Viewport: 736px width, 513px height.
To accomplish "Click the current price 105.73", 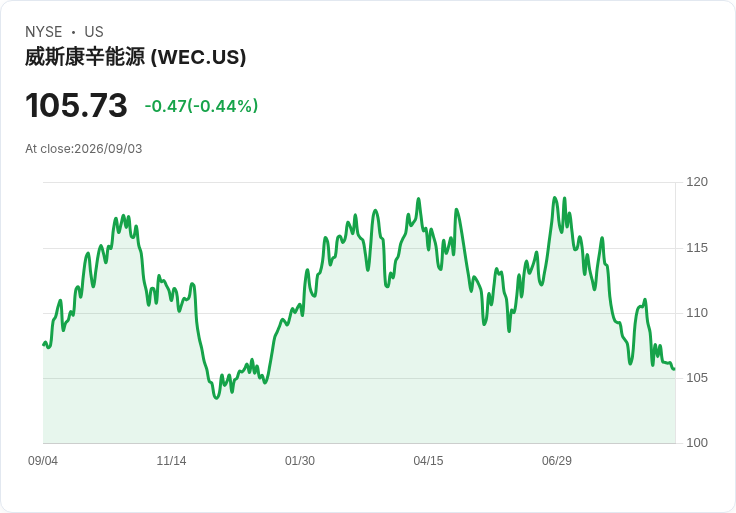I will pyautogui.click(x=76, y=105).
